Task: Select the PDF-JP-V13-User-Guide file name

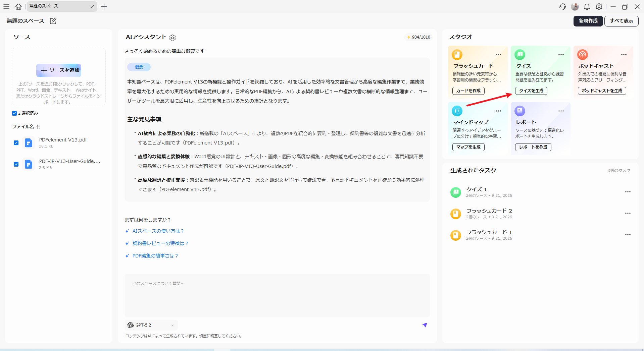Action: (70, 161)
